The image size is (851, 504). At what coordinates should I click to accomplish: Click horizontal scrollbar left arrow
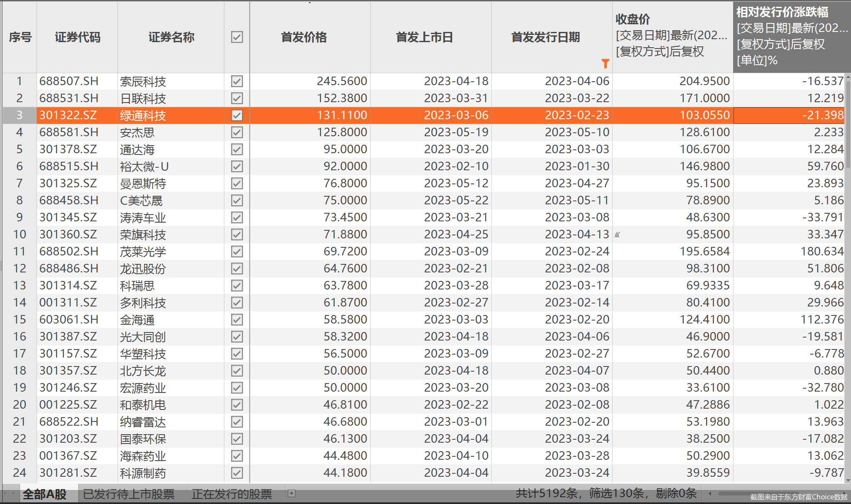pos(710,494)
